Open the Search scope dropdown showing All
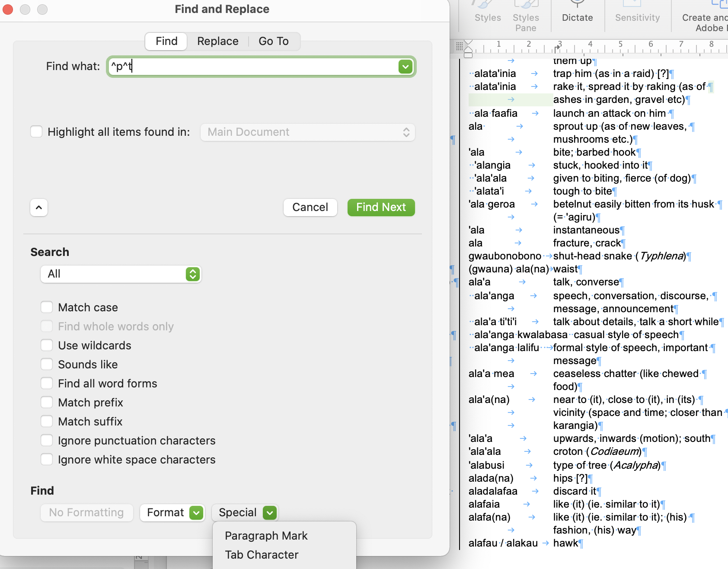The width and height of the screenshot is (728, 569). click(x=121, y=274)
